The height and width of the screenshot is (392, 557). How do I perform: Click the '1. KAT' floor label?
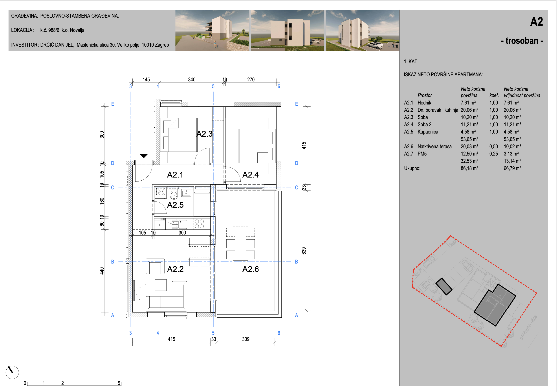pyautogui.click(x=410, y=62)
